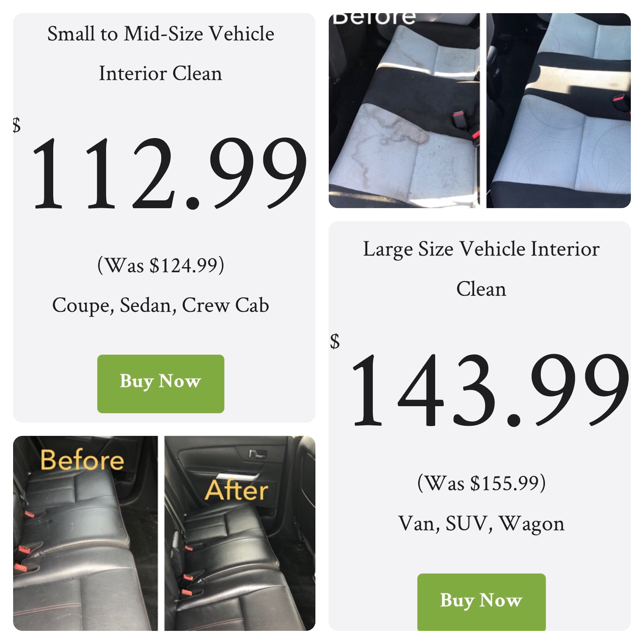The image size is (644, 644).
Task: Select the 143.99 price text
Action: pos(490,390)
